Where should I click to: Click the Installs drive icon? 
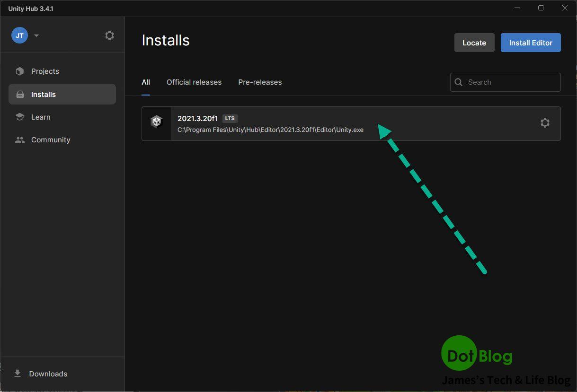20,94
